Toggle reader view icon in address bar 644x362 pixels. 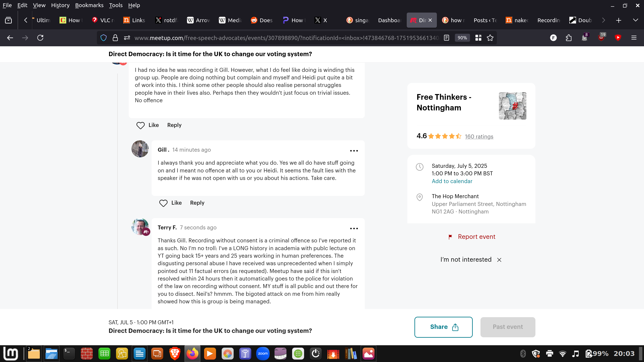point(447,38)
